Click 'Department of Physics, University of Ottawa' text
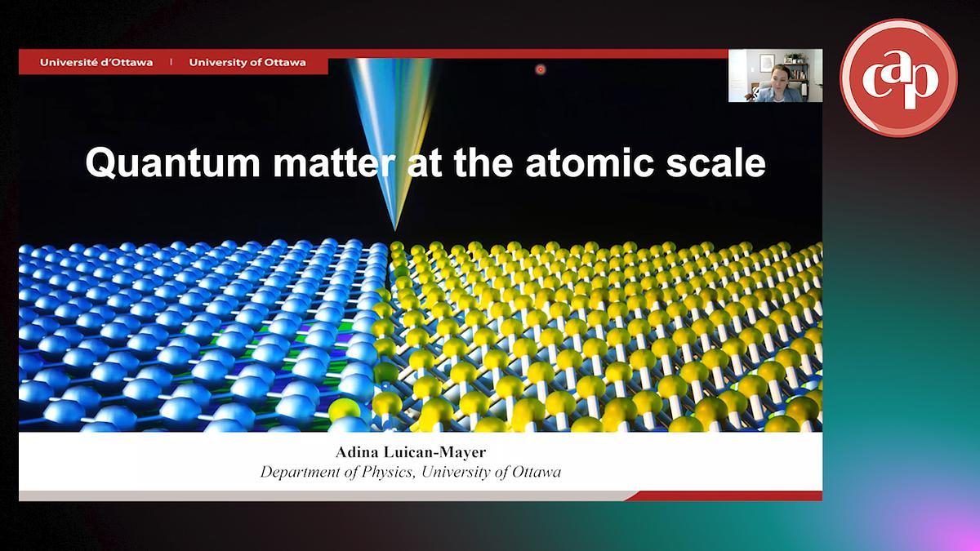This screenshot has height=551, width=980. pos(411,472)
